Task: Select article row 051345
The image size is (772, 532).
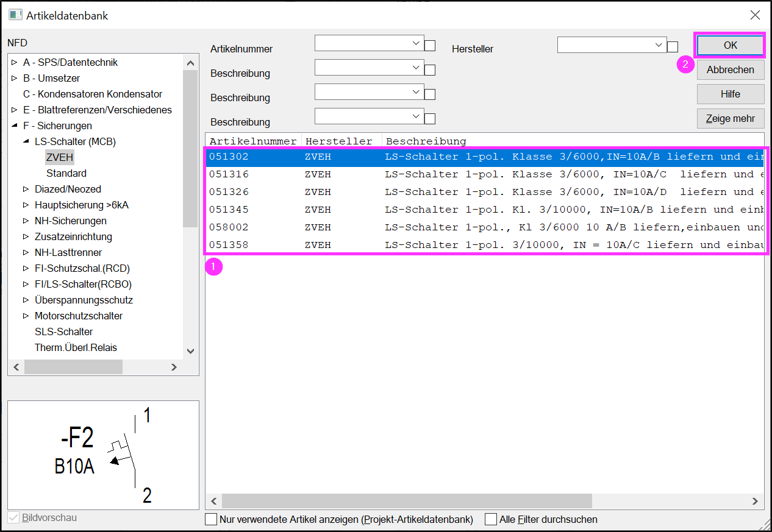Action: click(x=229, y=210)
